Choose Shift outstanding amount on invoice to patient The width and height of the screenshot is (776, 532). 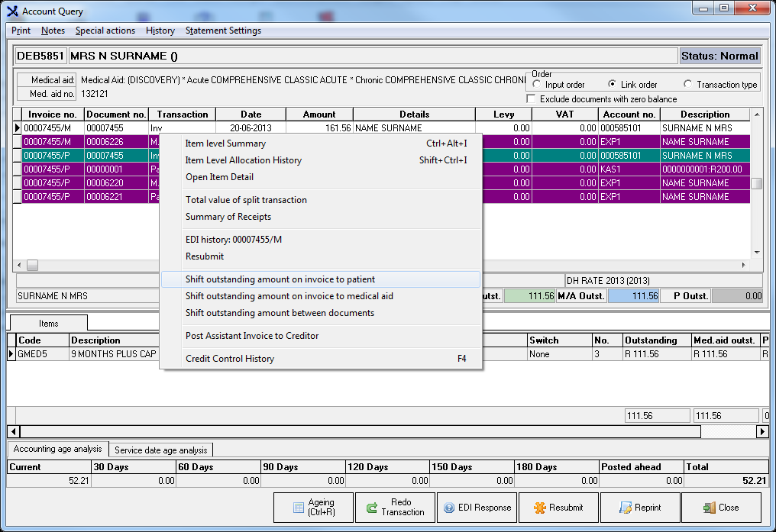pos(280,279)
